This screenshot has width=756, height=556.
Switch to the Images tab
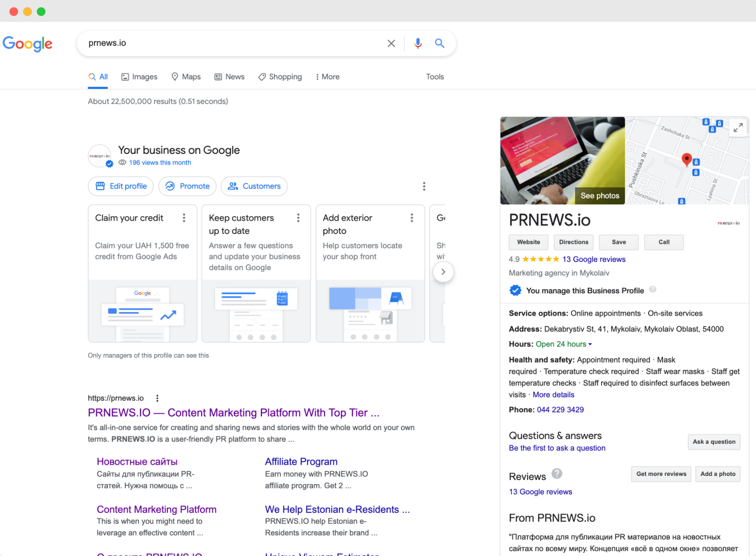(139, 77)
